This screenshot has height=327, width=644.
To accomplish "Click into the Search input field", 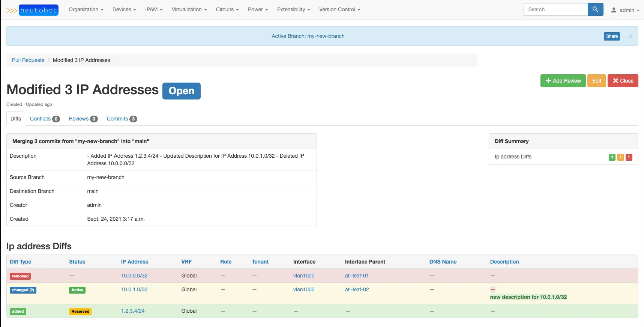I will click(555, 9).
